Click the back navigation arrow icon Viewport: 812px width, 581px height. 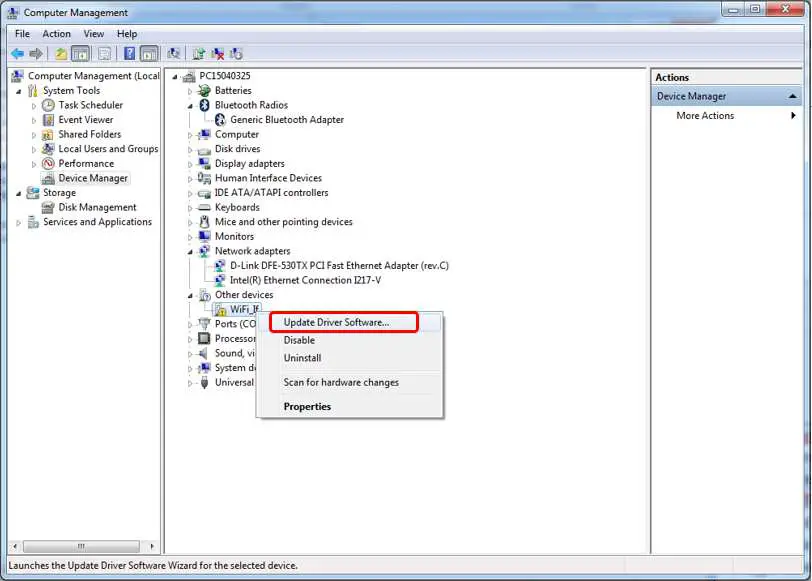point(18,53)
